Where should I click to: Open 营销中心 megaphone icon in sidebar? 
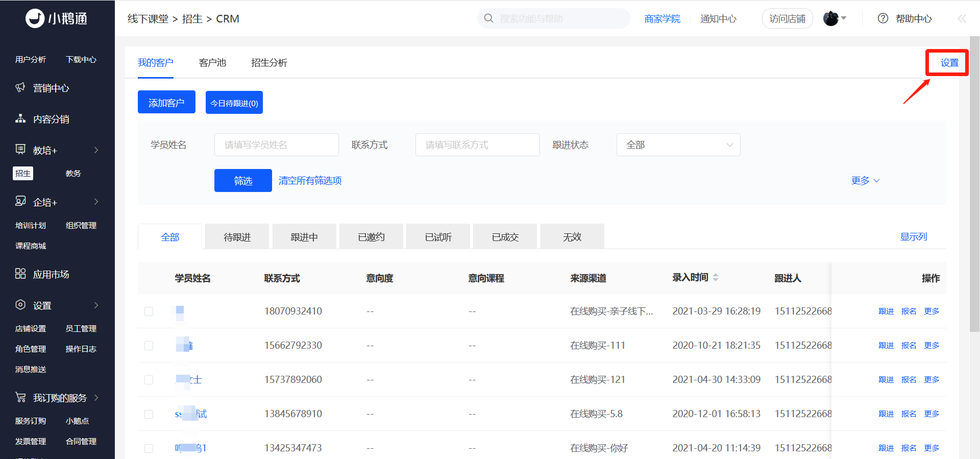[20, 87]
